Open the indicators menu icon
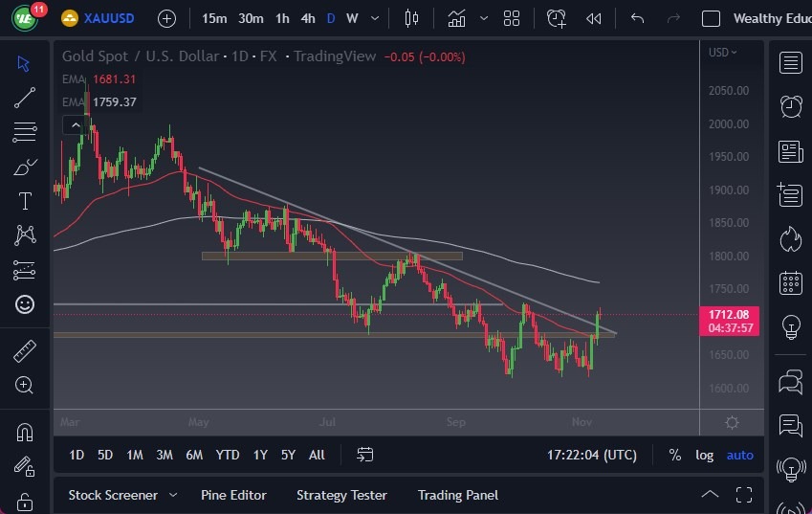Image resolution: width=812 pixels, height=514 pixels. [x=457, y=18]
